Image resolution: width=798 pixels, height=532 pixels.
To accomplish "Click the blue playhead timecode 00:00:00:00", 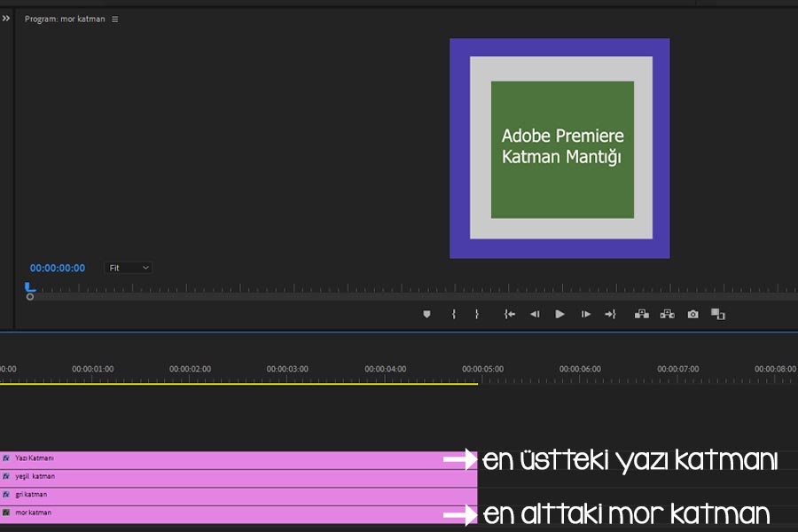I will pyautogui.click(x=58, y=268).
